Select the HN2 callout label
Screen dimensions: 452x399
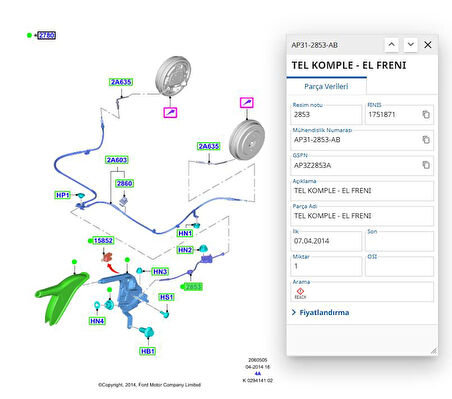pos(185,250)
